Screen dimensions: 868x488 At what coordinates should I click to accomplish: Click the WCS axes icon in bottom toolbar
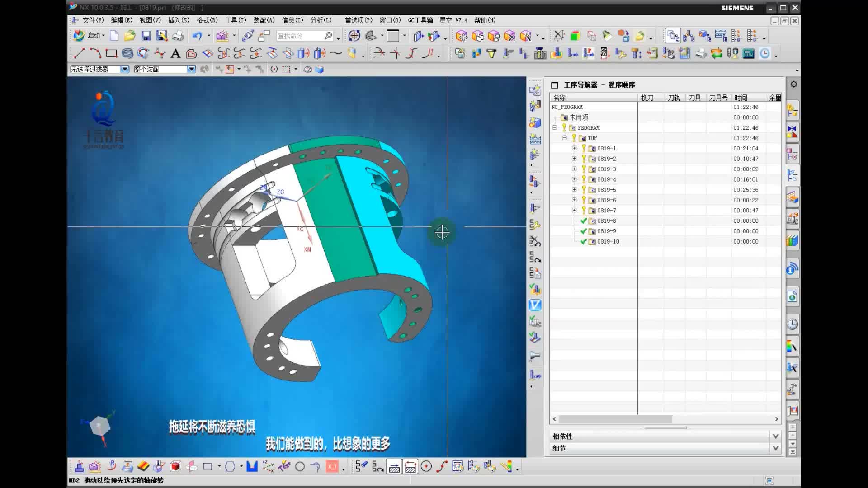coord(268,466)
